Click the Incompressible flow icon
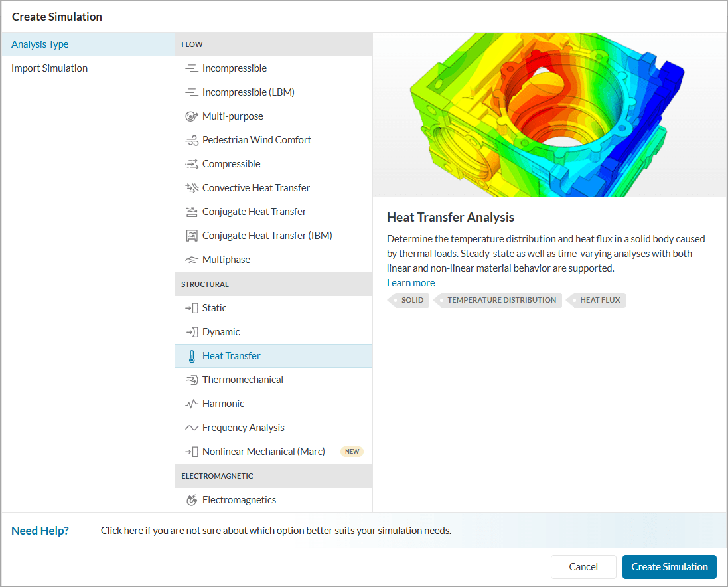Image resolution: width=728 pixels, height=587 pixels. pyautogui.click(x=192, y=68)
